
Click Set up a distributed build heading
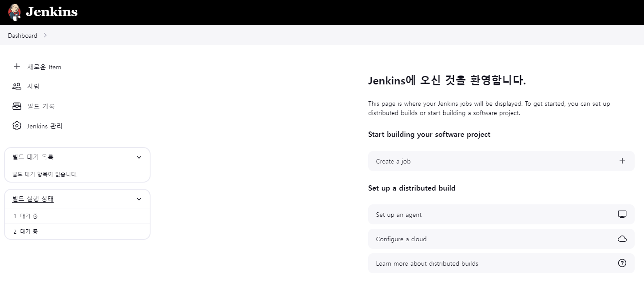click(x=412, y=188)
